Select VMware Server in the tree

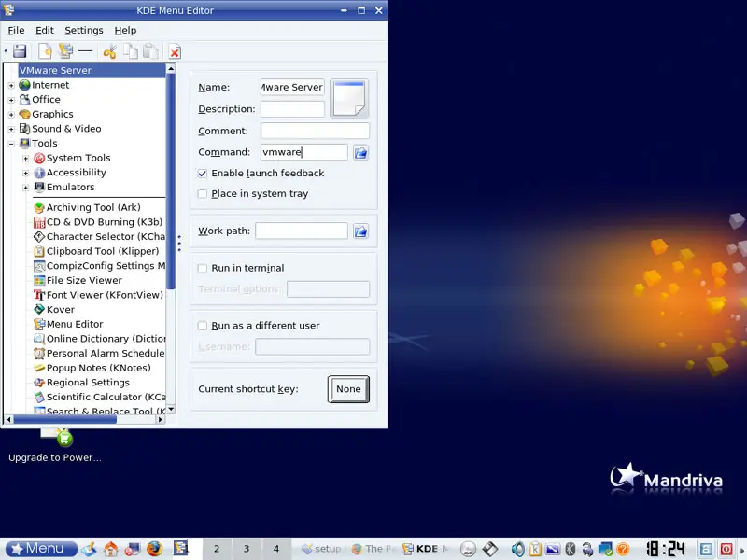tap(92, 71)
